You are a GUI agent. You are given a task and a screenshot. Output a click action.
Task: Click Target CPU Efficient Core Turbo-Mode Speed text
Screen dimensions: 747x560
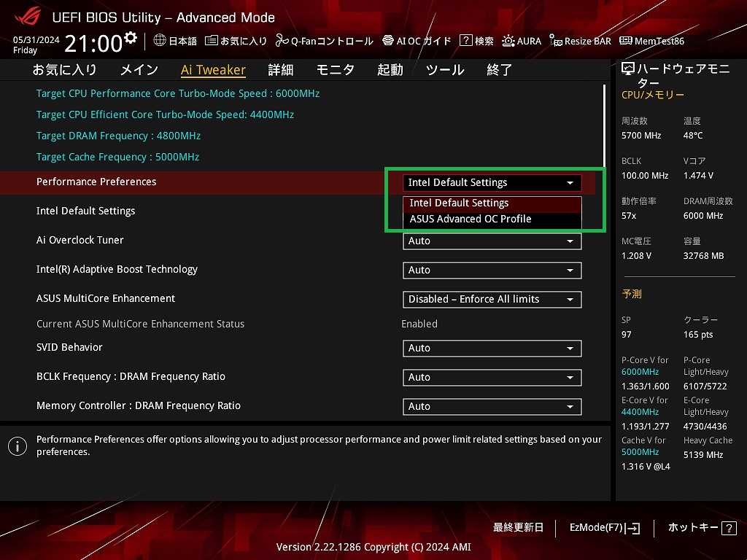pos(166,114)
